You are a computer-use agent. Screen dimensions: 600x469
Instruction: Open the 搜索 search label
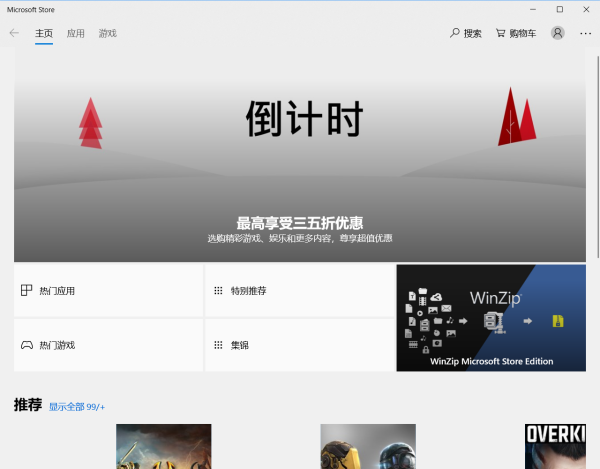(473, 34)
